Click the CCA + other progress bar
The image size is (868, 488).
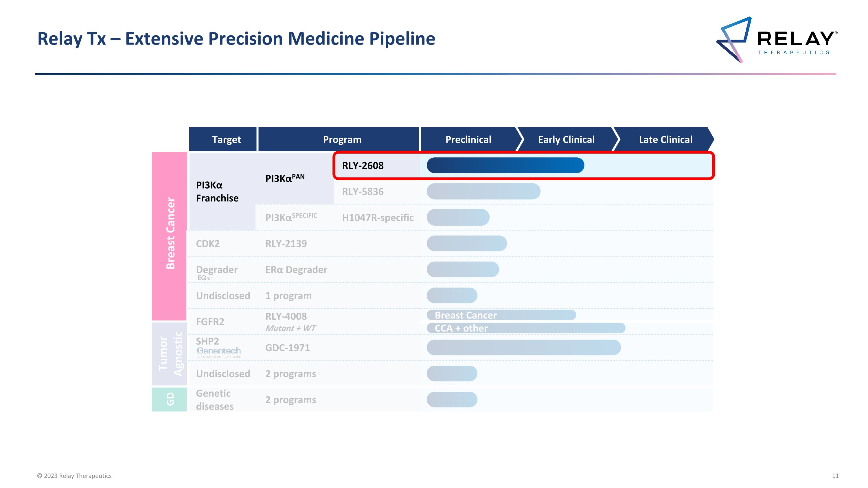526,328
